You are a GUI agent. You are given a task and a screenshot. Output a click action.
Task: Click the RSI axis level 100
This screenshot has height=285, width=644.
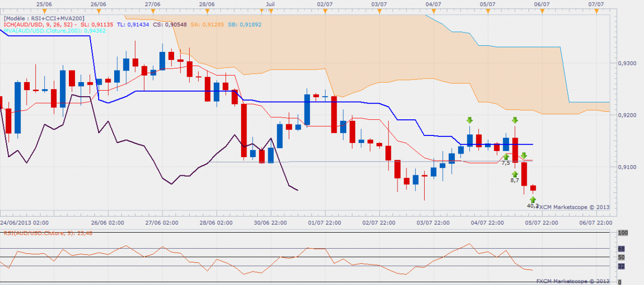623,233
